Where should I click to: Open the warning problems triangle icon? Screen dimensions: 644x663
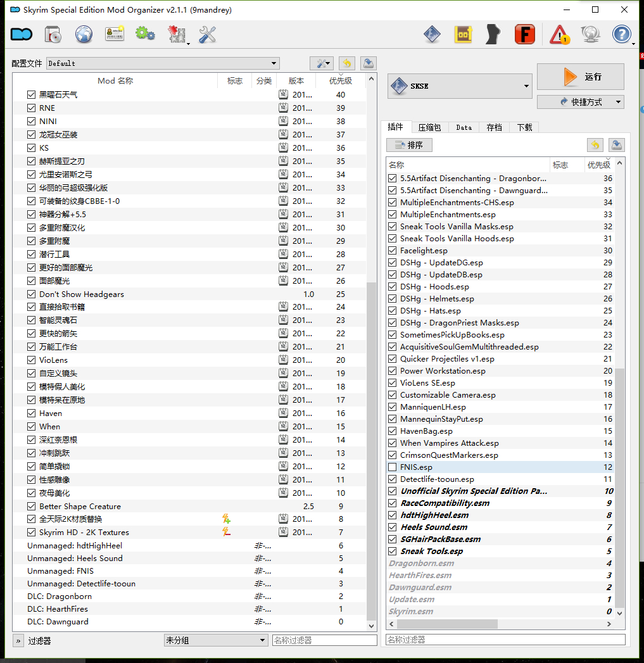pyautogui.click(x=560, y=35)
